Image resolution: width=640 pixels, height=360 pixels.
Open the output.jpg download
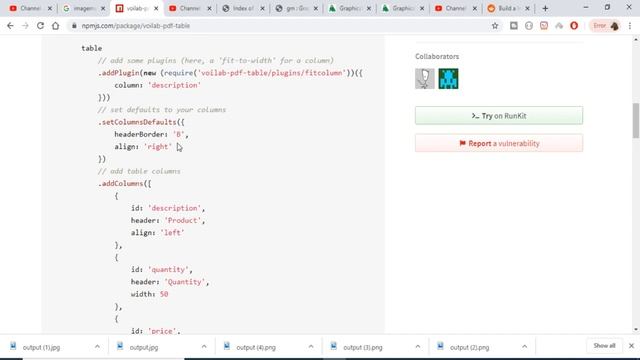143,347
